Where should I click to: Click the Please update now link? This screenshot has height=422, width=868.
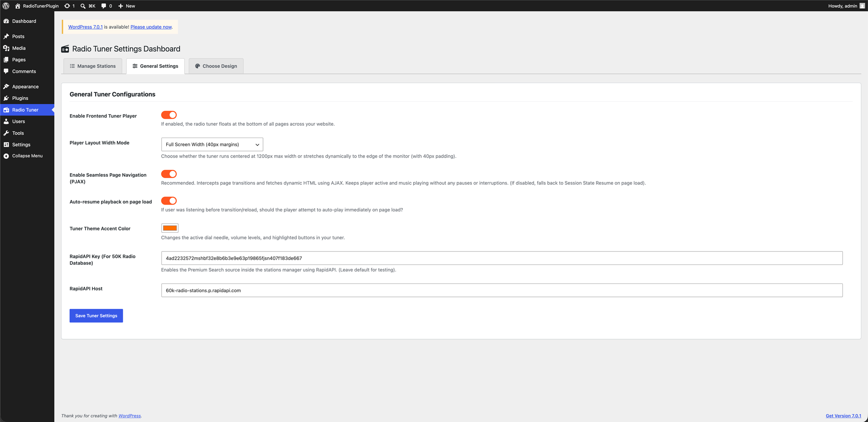point(151,27)
